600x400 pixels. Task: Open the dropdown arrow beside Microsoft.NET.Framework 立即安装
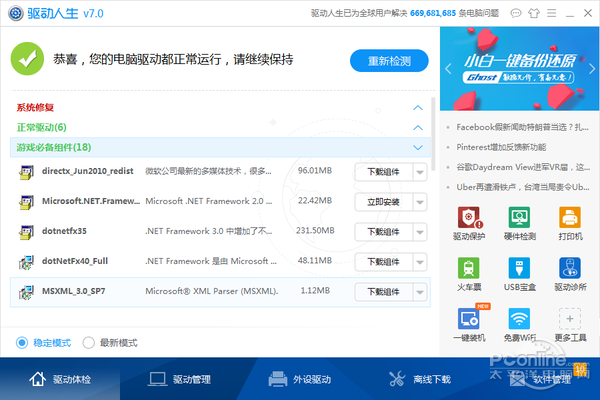[420, 202]
